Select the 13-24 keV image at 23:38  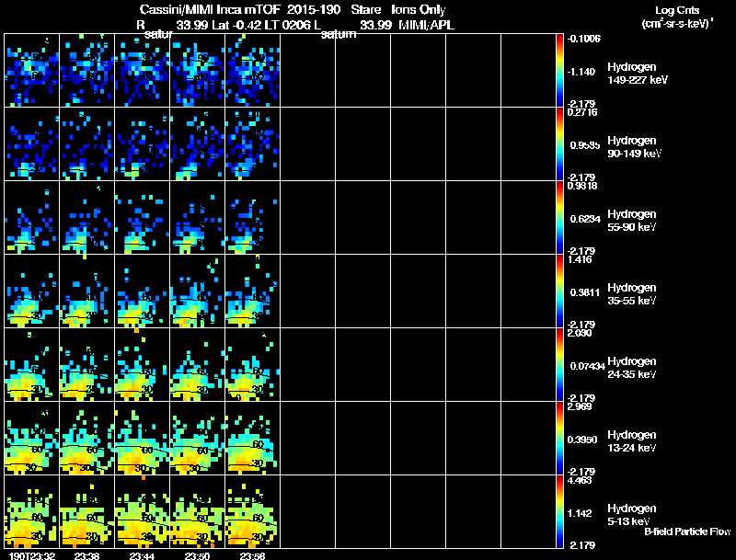[86, 439]
